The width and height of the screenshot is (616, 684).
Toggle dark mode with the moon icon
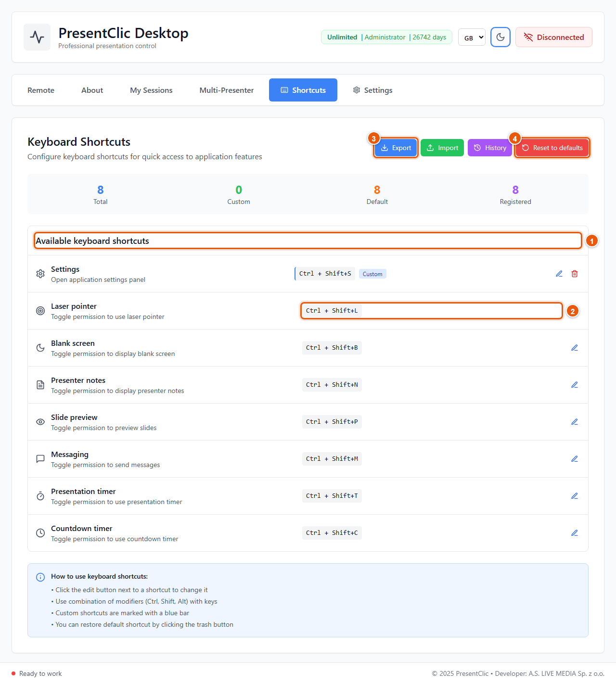click(x=500, y=37)
